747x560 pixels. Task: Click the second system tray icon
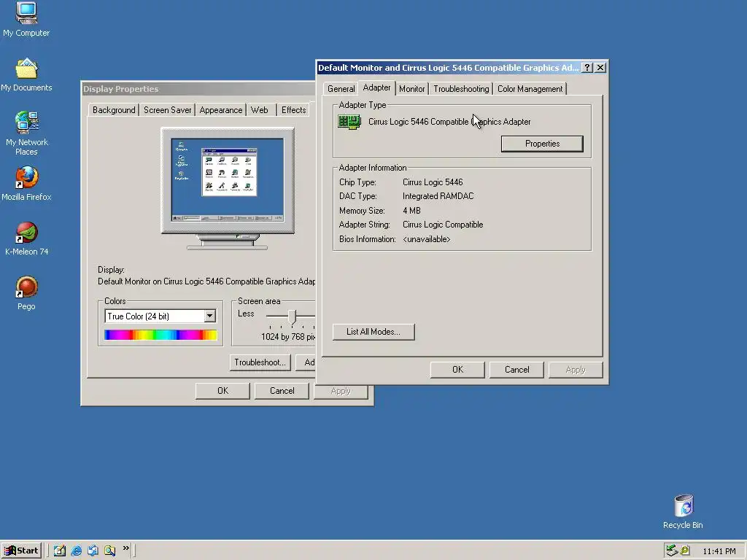click(x=685, y=551)
